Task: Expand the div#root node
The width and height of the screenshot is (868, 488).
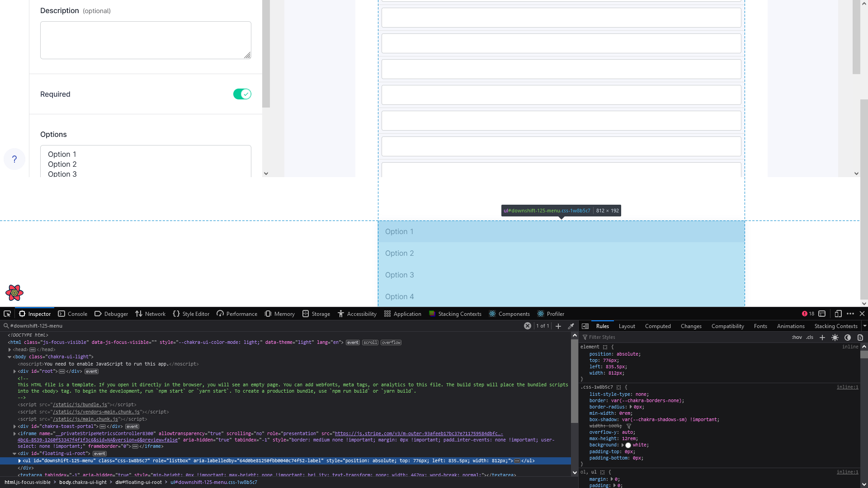Action: pos(14,371)
